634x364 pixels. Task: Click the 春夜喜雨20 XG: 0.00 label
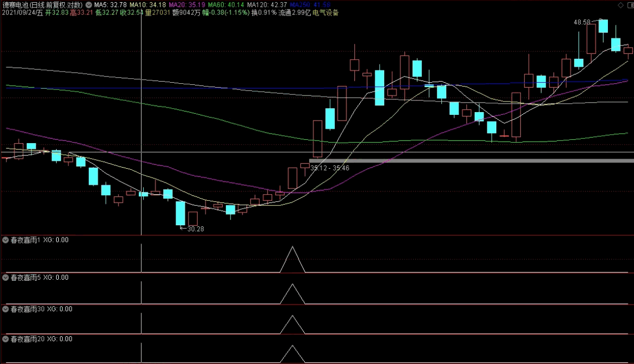coord(41,339)
